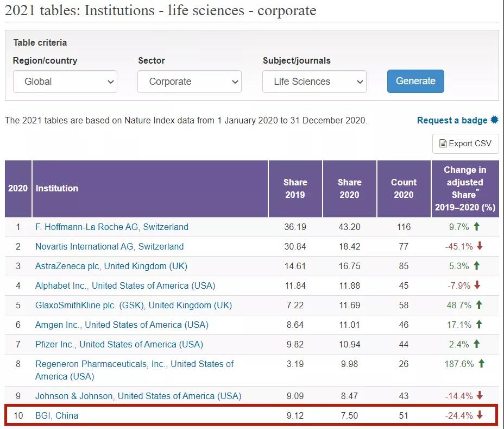The image size is (504, 429).
Task: Open Alphabet Inc. institution link
Action: [125, 286]
